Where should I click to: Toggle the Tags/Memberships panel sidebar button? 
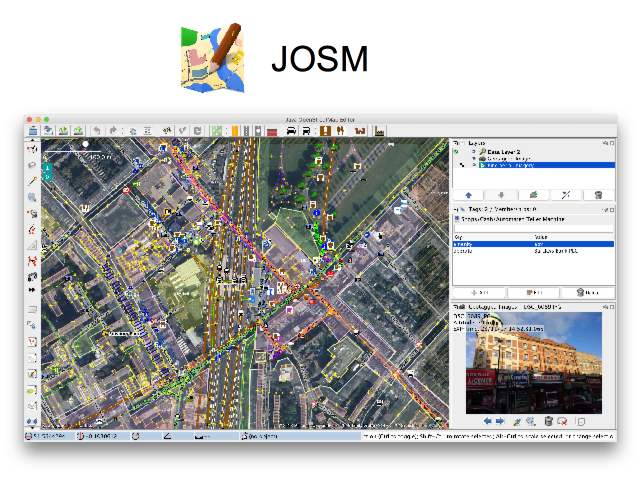tap(32, 326)
